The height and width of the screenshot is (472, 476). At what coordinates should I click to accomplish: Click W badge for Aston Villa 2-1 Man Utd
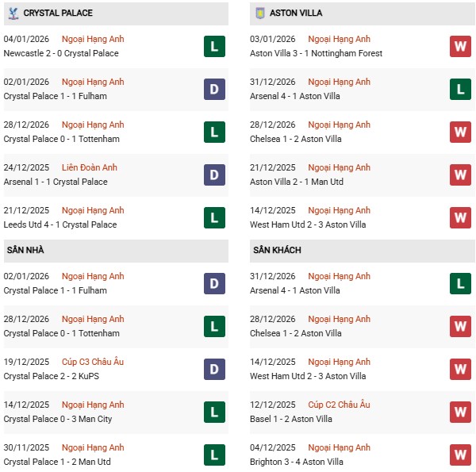pyautogui.click(x=460, y=175)
